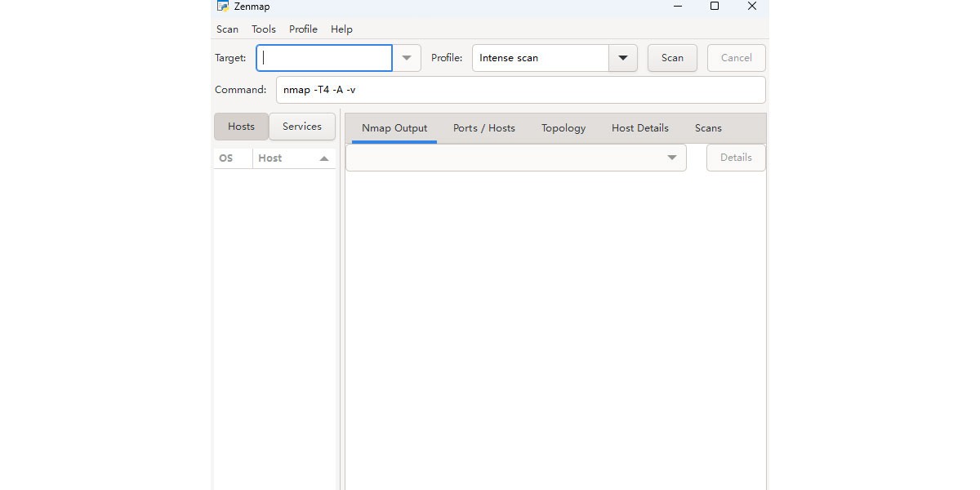
Task: Expand the scan output selection dropdown
Action: pyautogui.click(x=516, y=158)
